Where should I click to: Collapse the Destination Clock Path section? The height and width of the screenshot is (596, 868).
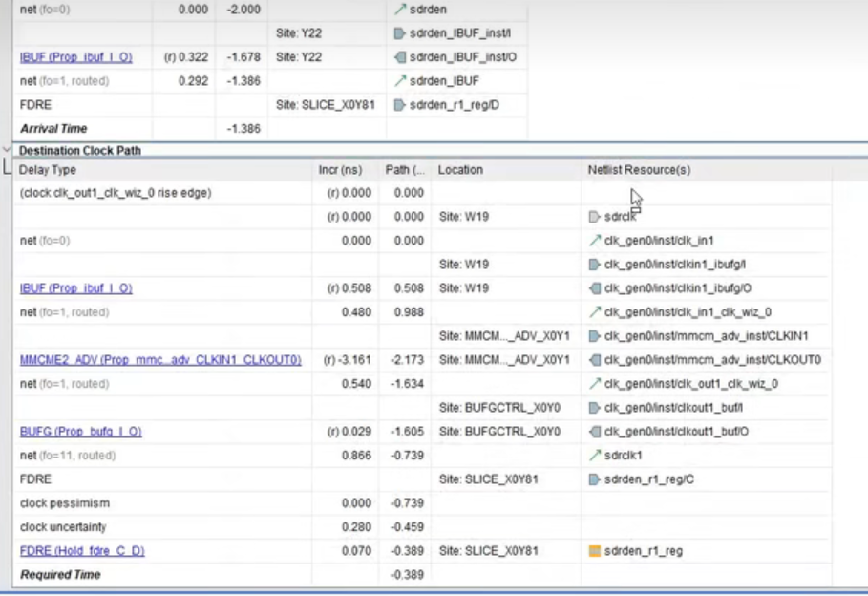pyautogui.click(x=6, y=150)
